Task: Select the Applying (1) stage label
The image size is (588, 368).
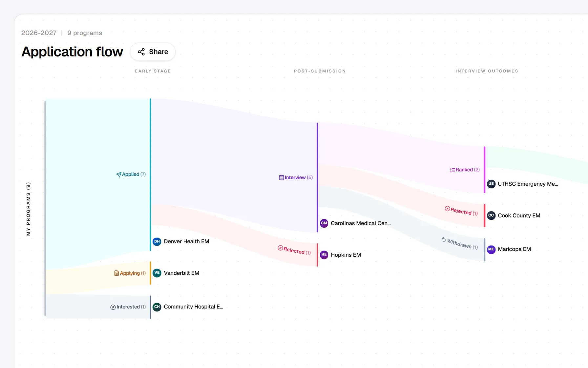Action: tap(133, 273)
